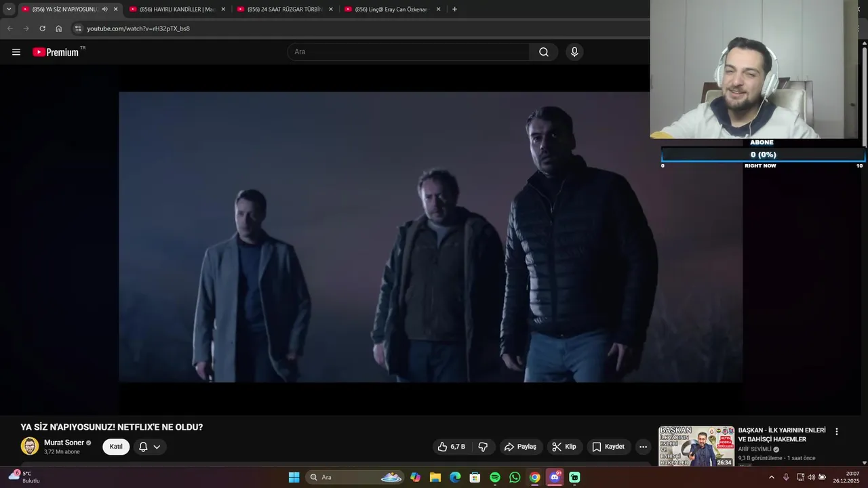868x488 pixels.
Task: Open recommended video title BAŞKAN - İLK YARININ ENLERİ
Action: click(782, 434)
